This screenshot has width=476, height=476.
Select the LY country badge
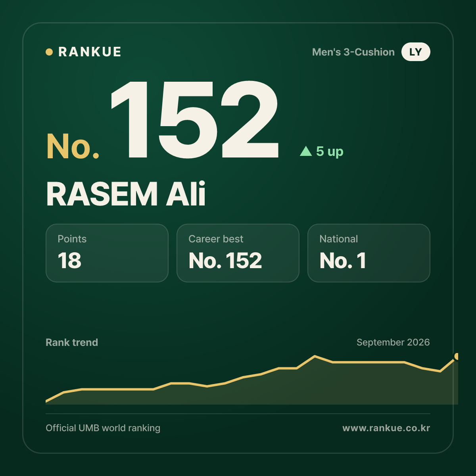pos(416,52)
